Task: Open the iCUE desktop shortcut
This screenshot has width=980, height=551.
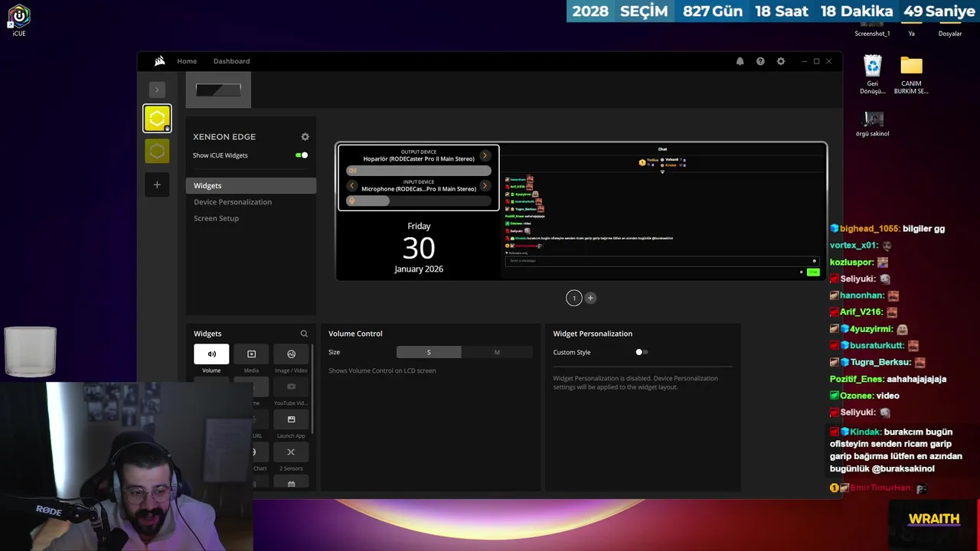Action: point(19,21)
